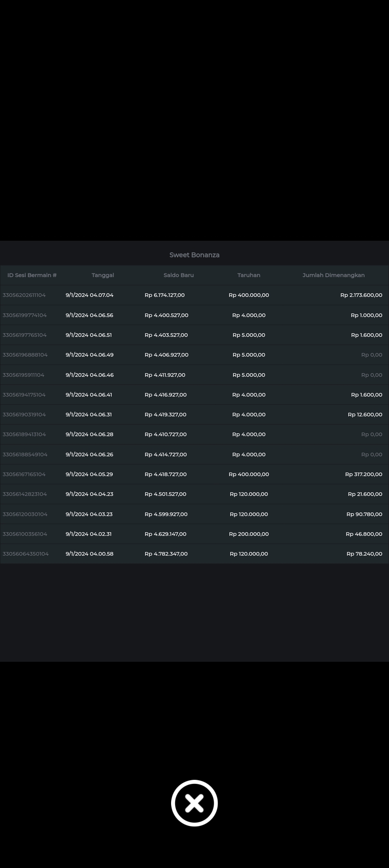The width and height of the screenshot is (389, 868).
Task: Click the Taruhan column header
Action: coord(249,275)
